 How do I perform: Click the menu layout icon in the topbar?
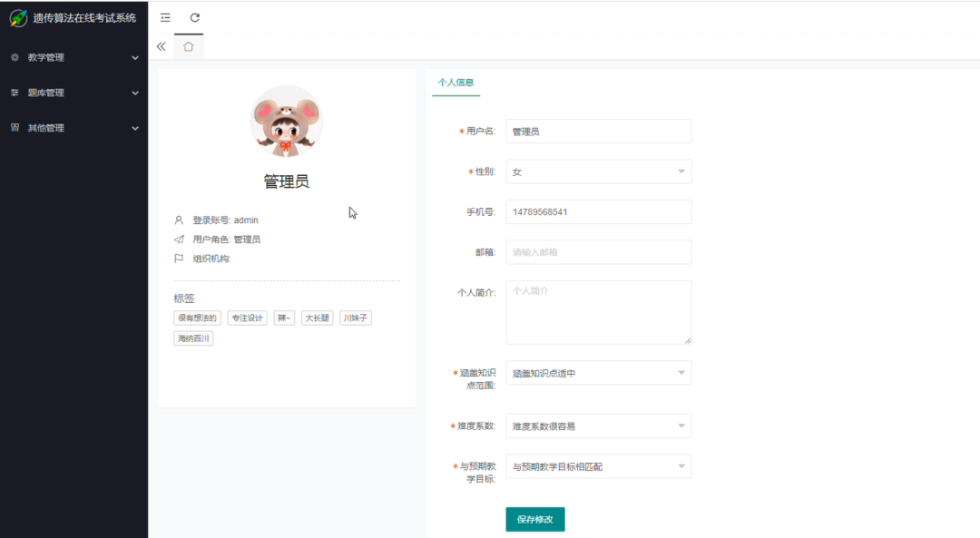tap(164, 16)
